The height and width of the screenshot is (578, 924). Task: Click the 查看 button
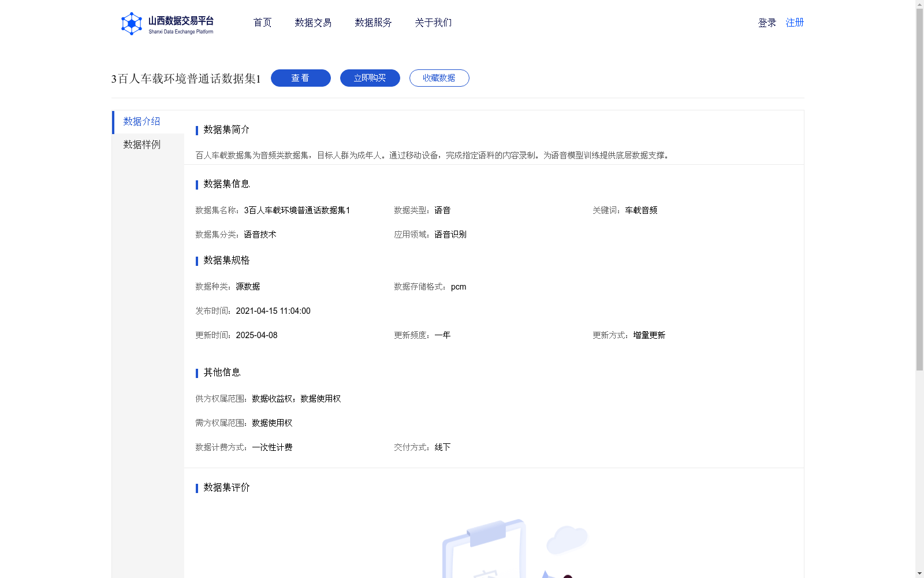(301, 78)
